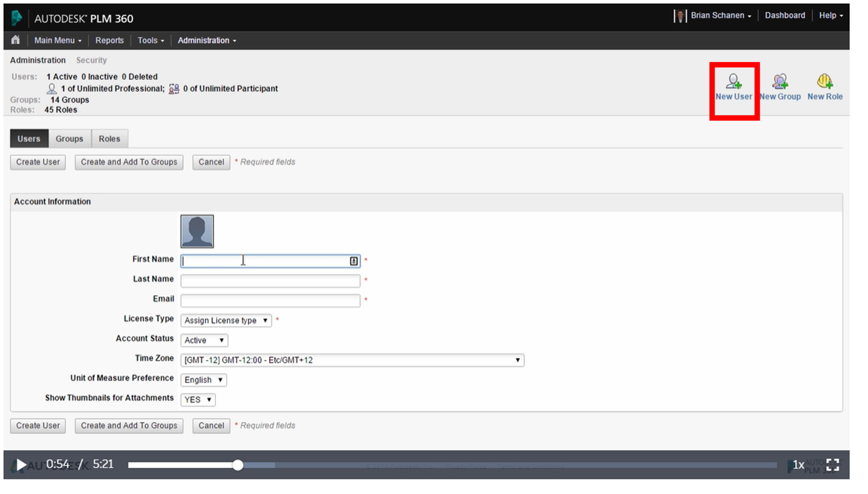Click the Autodesk PLM 360 logo
Image resolution: width=868 pixels, height=494 pixels.
(x=17, y=18)
